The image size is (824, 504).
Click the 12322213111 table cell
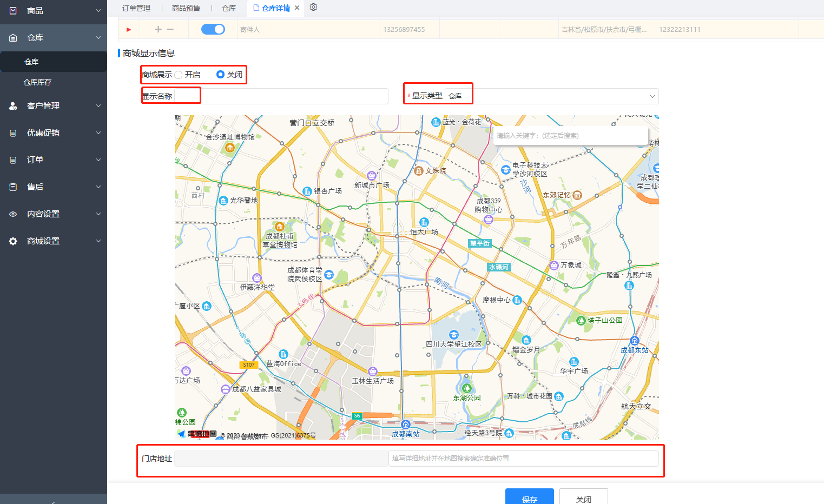click(x=727, y=29)
